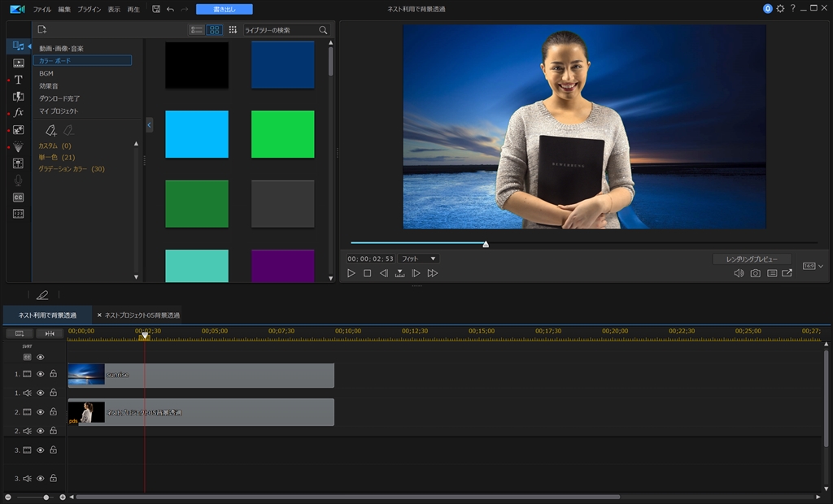Expand the 16:9 aspect ratio dropdown

click(813, 266)
